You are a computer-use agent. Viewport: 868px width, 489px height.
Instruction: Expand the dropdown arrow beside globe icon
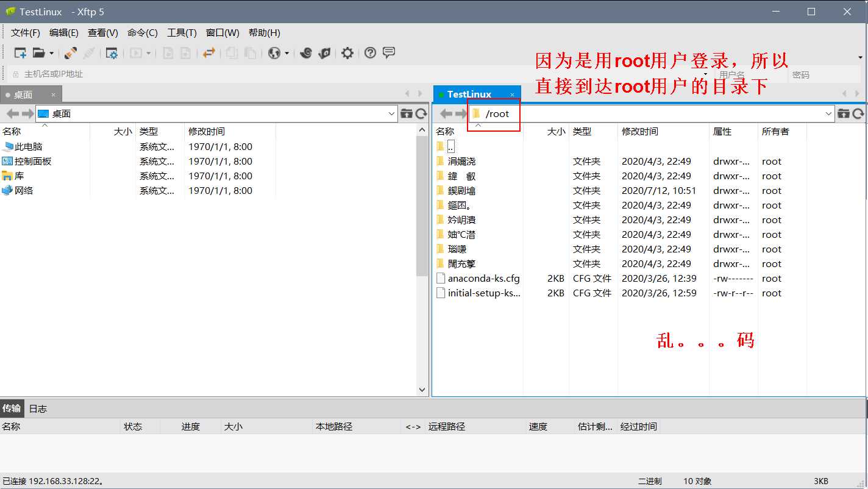tap(286, 53)
